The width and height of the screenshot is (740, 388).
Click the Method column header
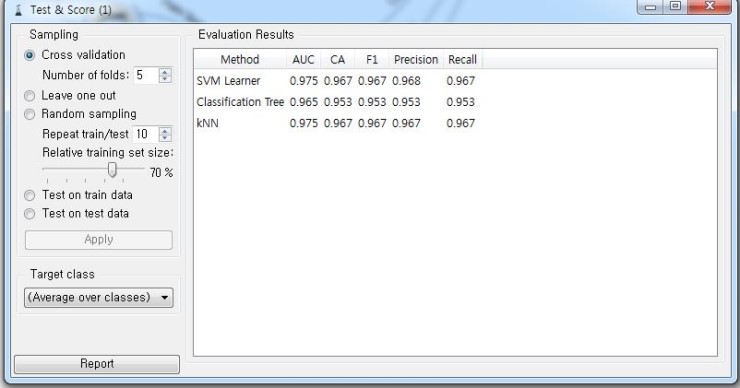(240, 60)
